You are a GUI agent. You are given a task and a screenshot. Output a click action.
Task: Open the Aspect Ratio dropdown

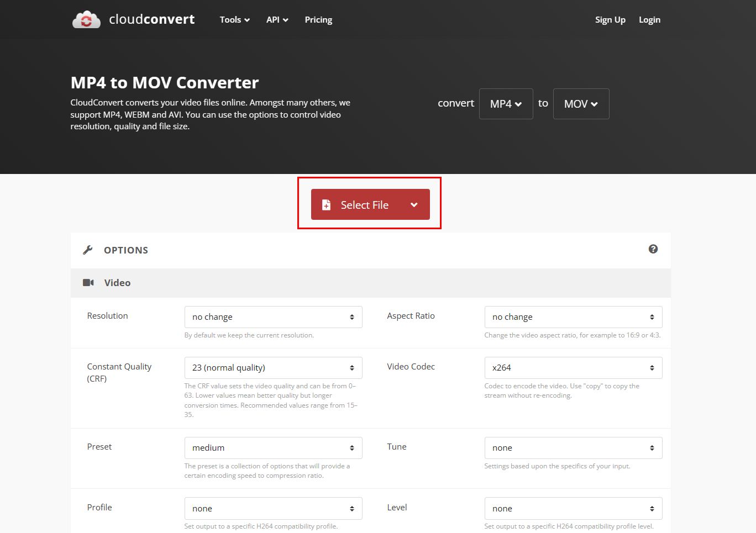(x=573, y=317)
